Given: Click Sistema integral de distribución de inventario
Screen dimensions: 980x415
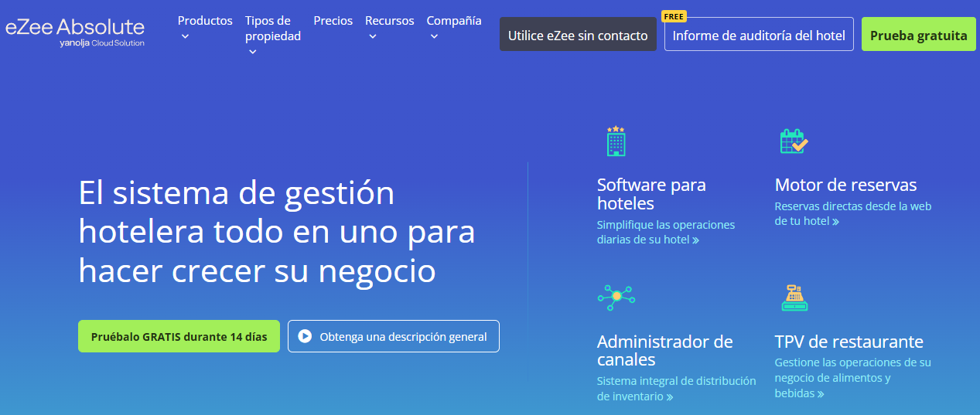Looking at the screenshot, I should tap(676, 388).
